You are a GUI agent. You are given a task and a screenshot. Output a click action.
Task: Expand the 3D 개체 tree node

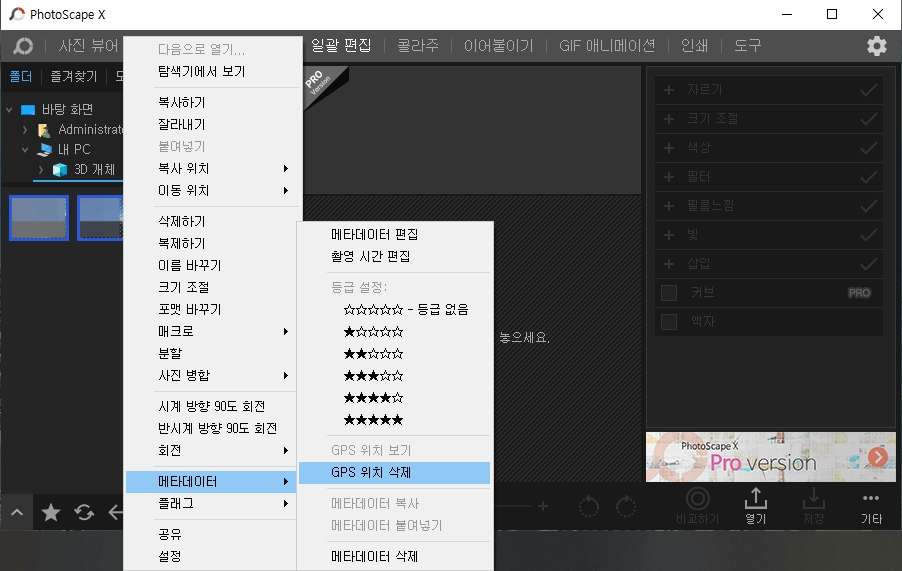pos(41,170)
